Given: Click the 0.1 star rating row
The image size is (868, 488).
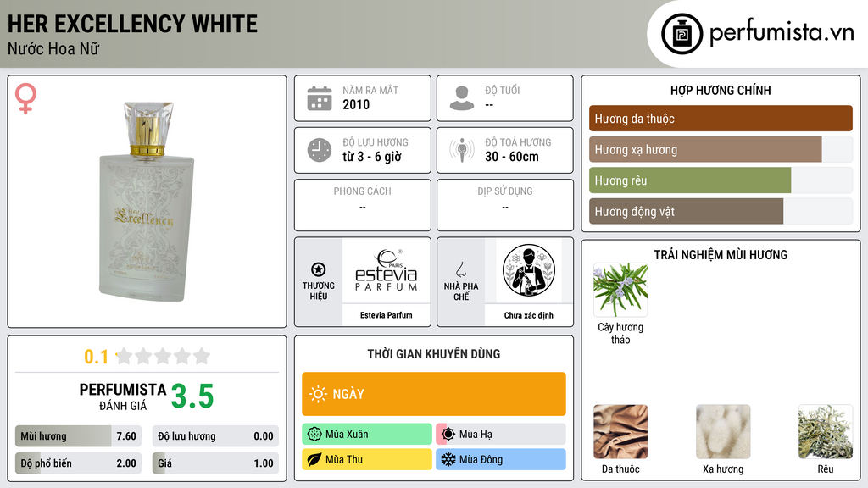Looking at the screenshot, I should [x=147, y=357].
